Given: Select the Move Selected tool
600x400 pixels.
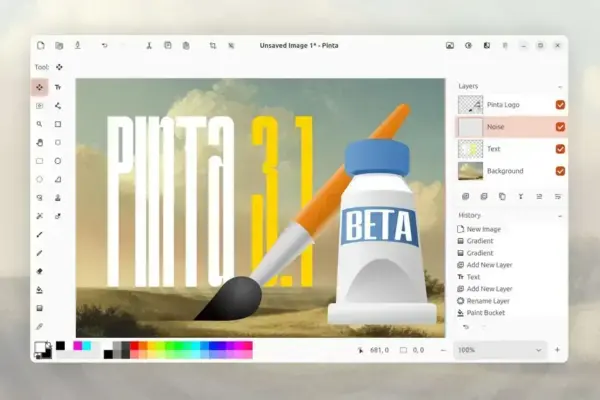Looking at the screenshot, I should coord(39,87).
